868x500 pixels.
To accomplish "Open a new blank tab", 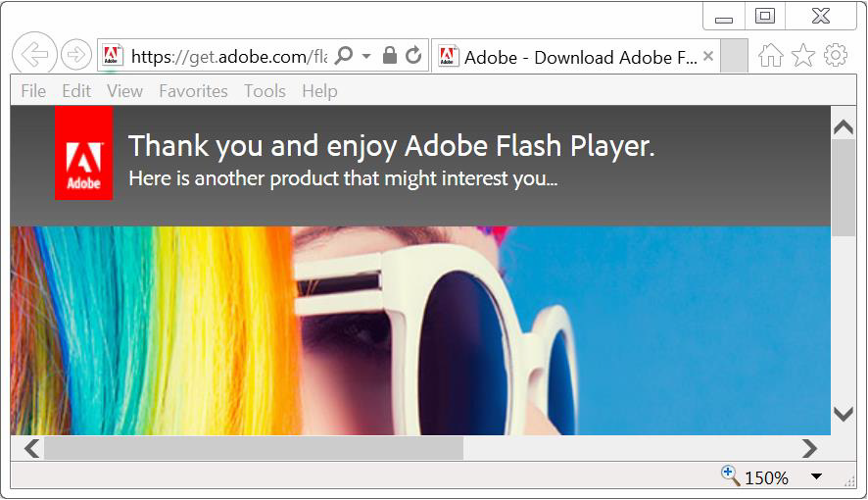I will (734, 56).
